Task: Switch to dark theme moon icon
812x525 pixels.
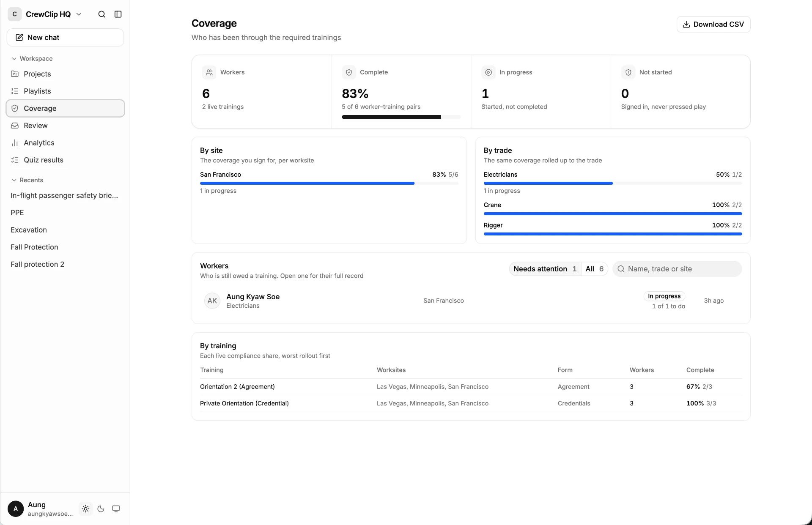Action: click(x=101, y=509)
